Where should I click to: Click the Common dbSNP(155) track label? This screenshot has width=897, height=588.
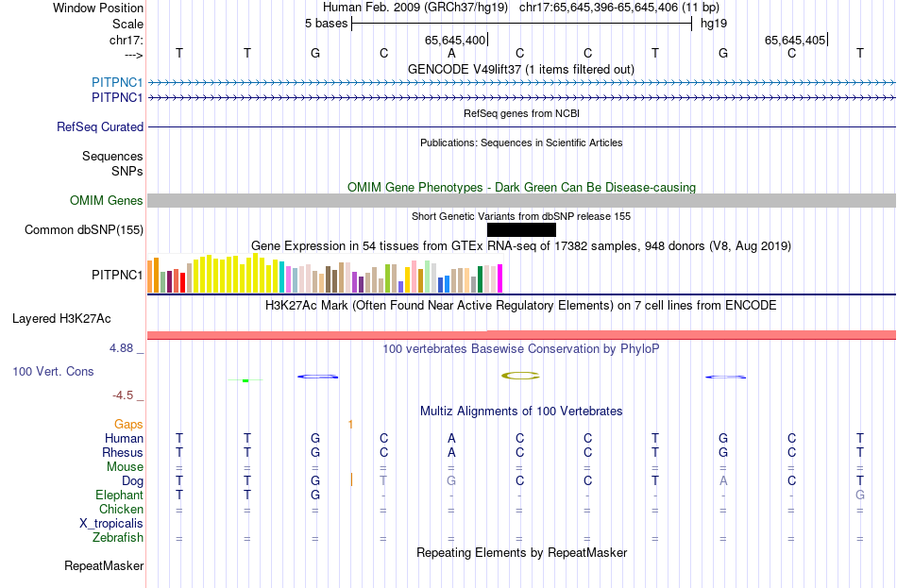tap(84, 230)
